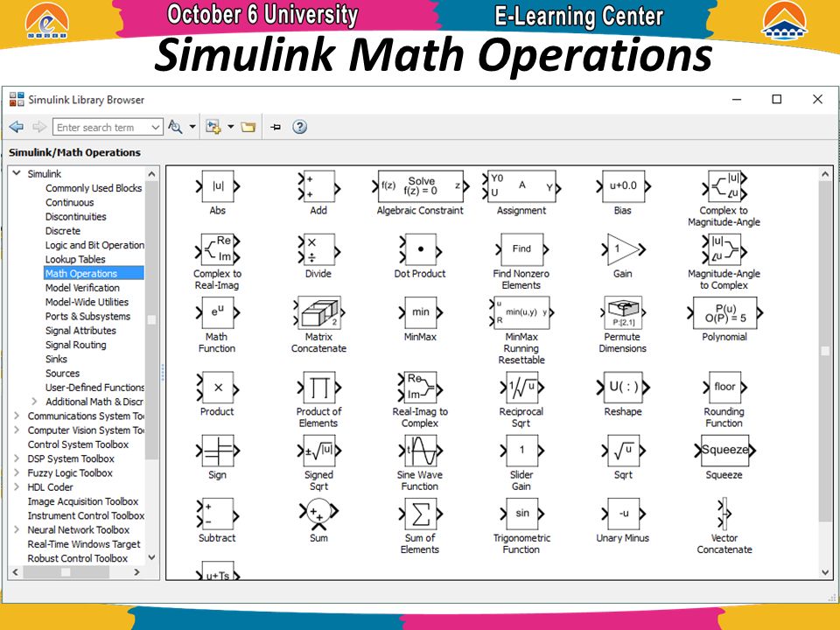Select the Sources library
Image resolution: width=840 pixels, height=630 pixels.
pos(62,374)
